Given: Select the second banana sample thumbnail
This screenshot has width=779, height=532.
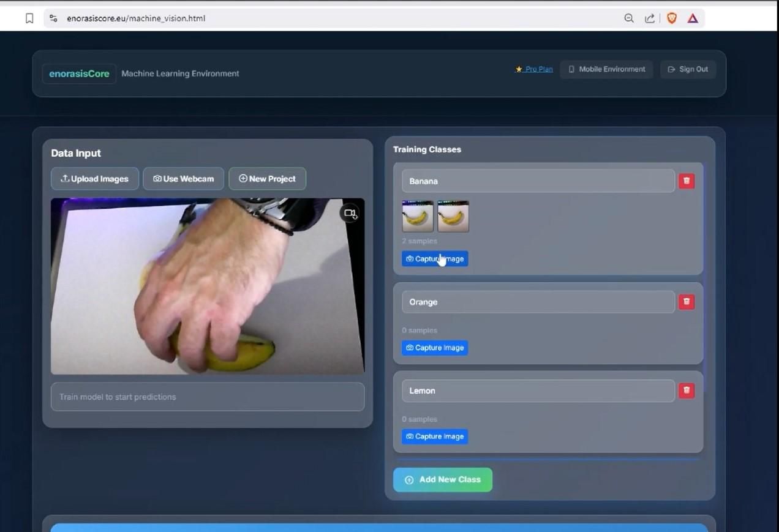Looking at the screenshot, I should click(453, 217).
